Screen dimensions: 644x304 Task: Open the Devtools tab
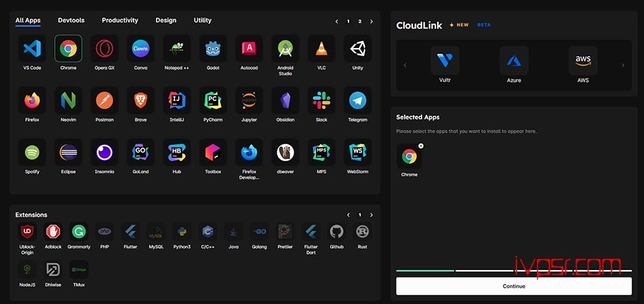click(71, 20)
